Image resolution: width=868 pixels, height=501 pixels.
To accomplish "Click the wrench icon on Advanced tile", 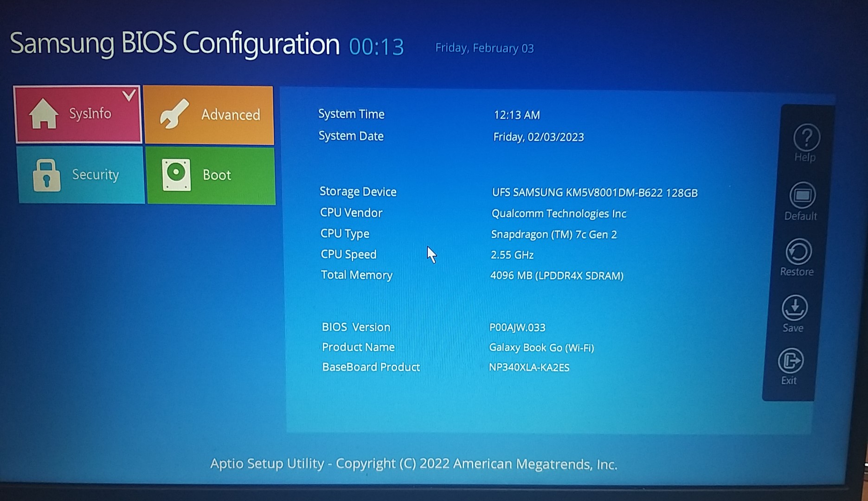I will click(174, 114).
